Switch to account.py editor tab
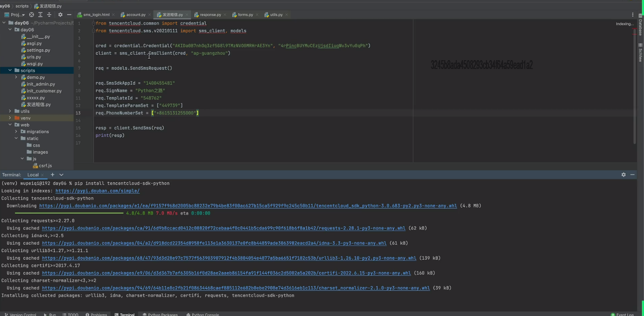This screenshot has width=644, height=316. [136, 15]
